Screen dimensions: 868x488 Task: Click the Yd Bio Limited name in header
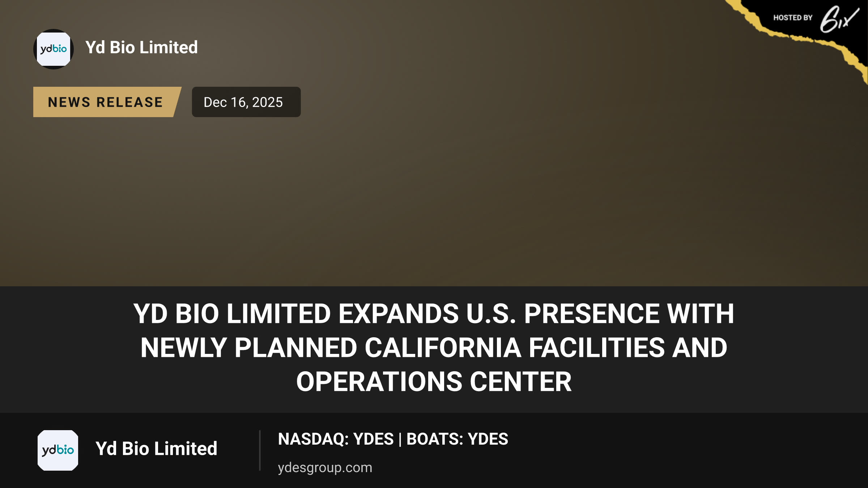[x=141, y=47]
